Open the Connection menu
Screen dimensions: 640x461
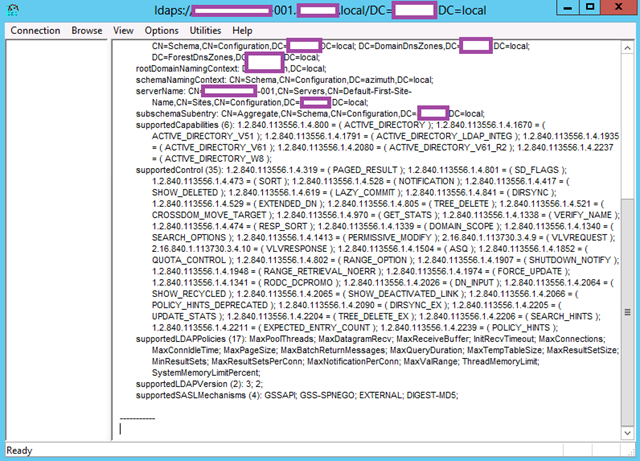tap(35, 31)
